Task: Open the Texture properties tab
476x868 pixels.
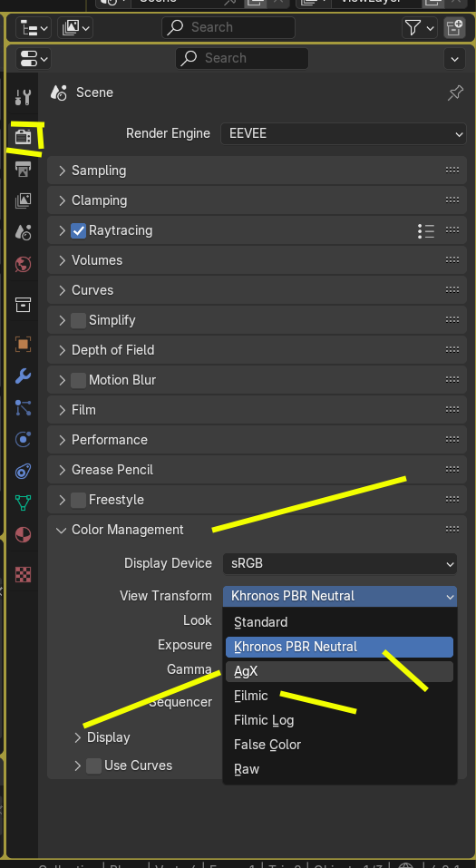Action: [23, 575]
